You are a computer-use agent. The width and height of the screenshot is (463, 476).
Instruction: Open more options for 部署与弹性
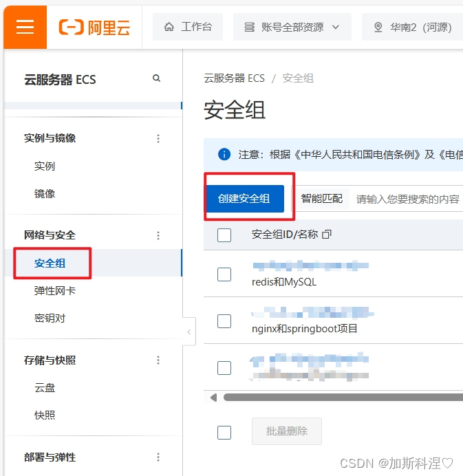pyautogui.click(x=158, y=457)
